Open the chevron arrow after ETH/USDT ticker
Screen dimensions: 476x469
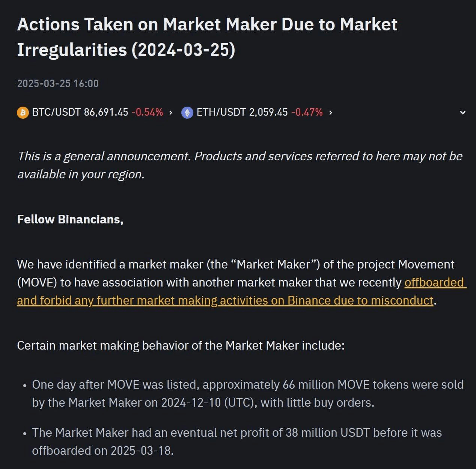click(x=330, y=112)
